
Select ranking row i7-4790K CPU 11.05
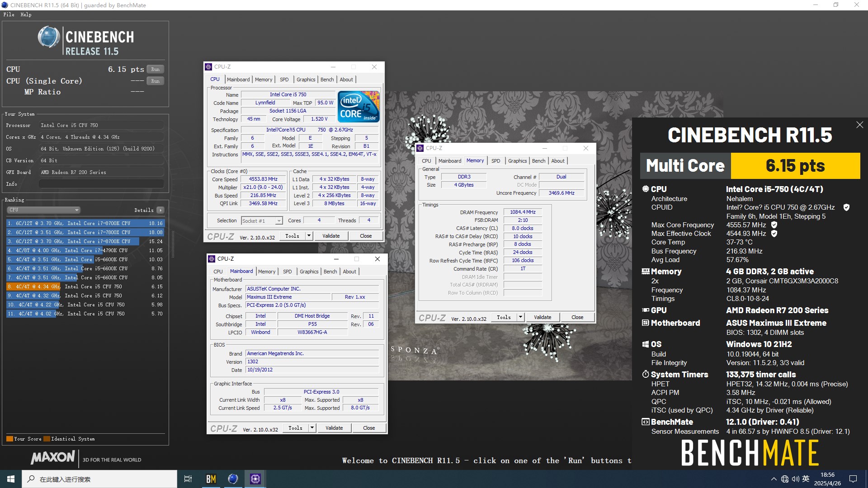click(85, 250)
